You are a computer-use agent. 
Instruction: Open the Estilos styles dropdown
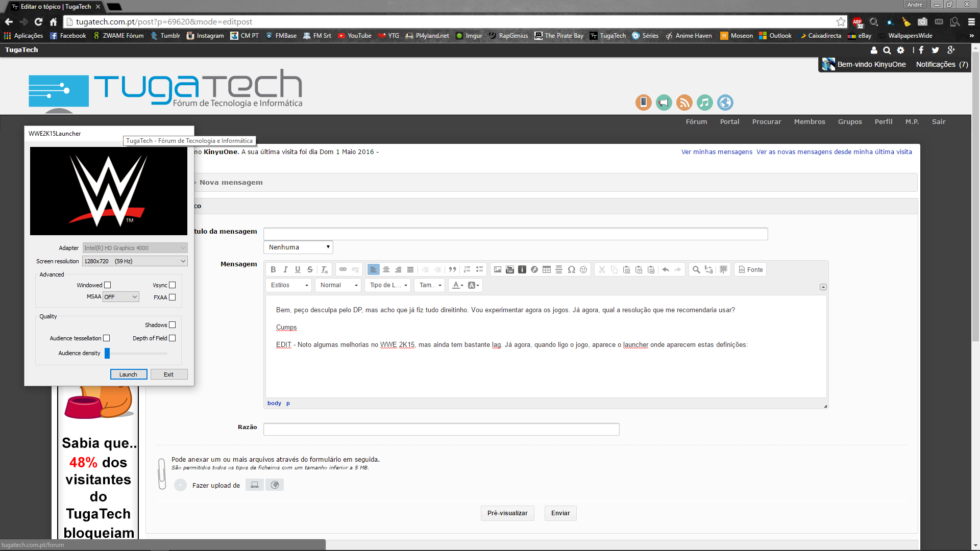pyautogui.click(x=289, y=285)
